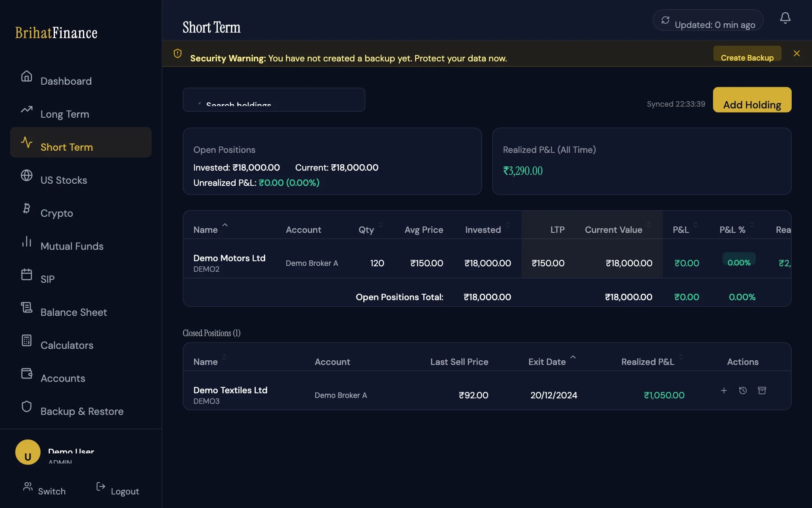The image size is (812, 508).
Task: Click Demo Textiles Ltd name
Action: [x=230, y=390]
